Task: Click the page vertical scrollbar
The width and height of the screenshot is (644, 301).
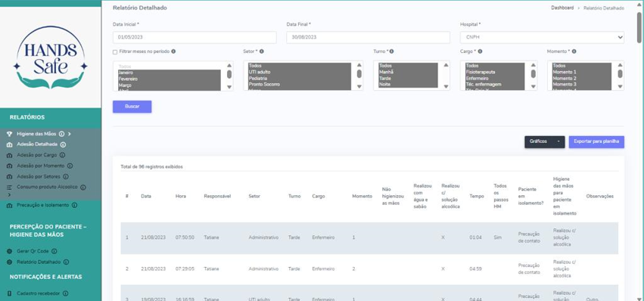Action: click(x=639, y=26)
